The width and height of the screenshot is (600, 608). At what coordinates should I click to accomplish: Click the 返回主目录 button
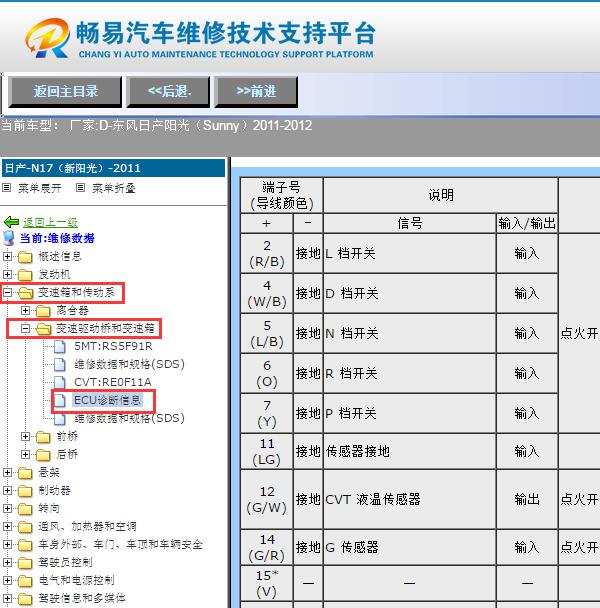point(65,92)
